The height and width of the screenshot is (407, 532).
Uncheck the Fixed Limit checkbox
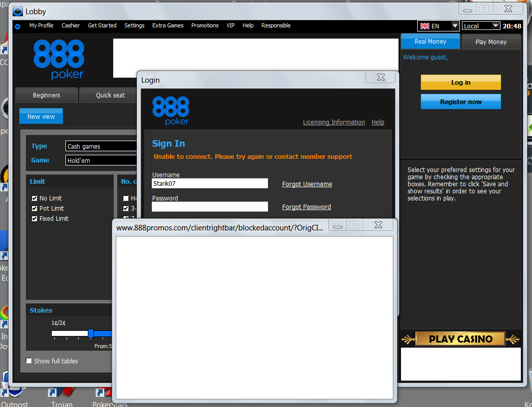(x=35, y=218)
